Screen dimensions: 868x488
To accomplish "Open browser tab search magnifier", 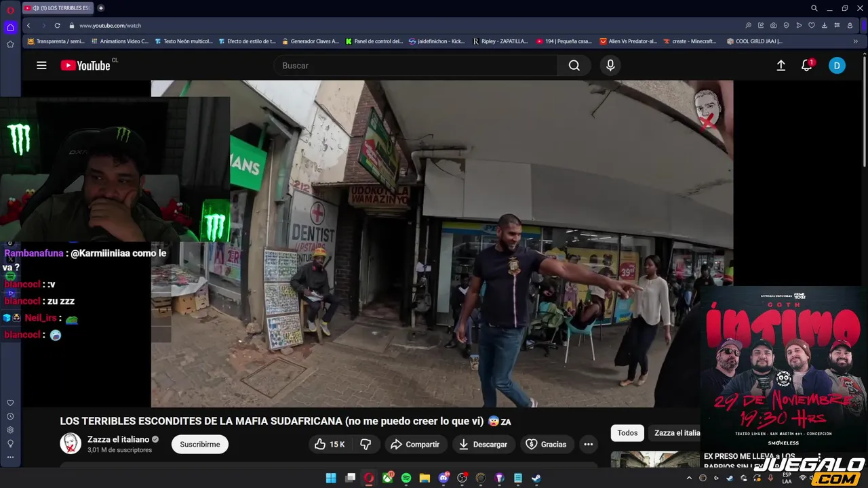I will click(x=814, y=8).
